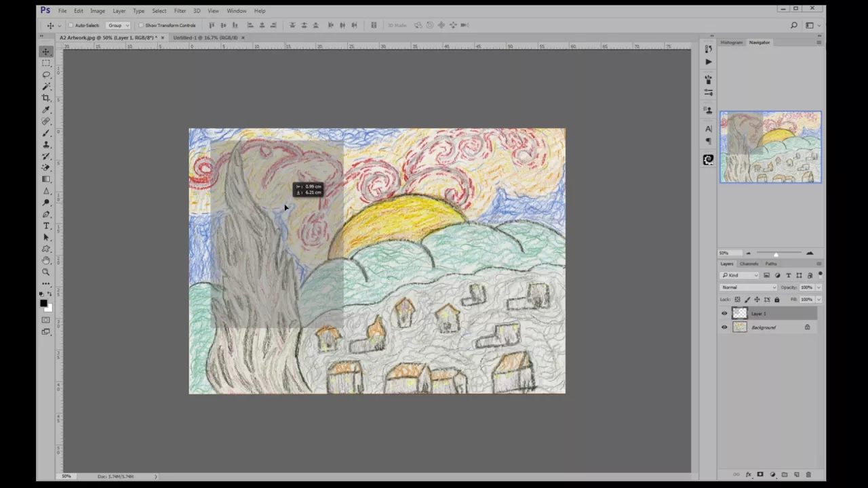Open the Image menu
The width and height of the screenshot is (868, 488).
coord(98,11)
